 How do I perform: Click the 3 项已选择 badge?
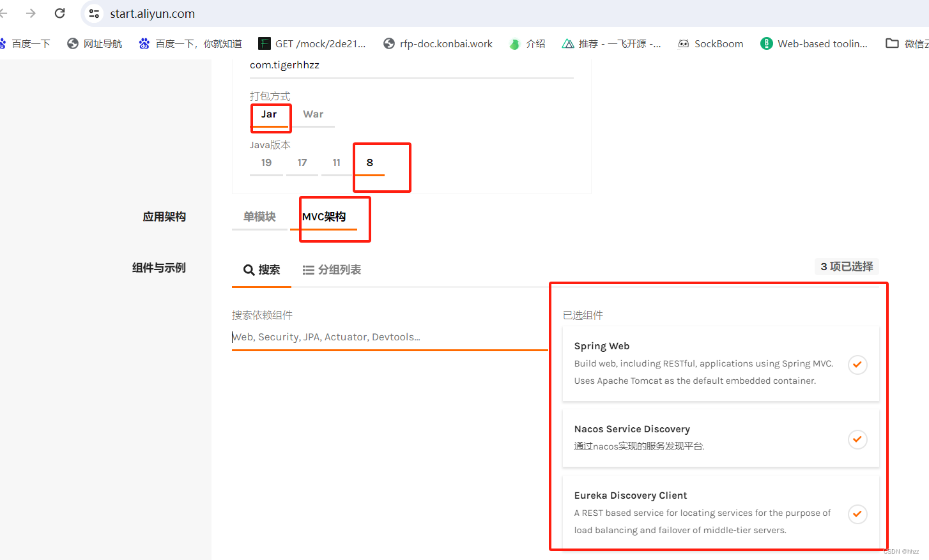click(847, 266)
